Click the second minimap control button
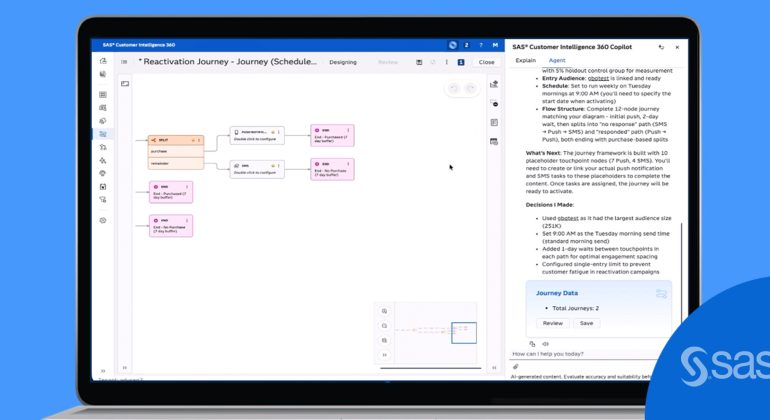 click(x=385, y=326)
